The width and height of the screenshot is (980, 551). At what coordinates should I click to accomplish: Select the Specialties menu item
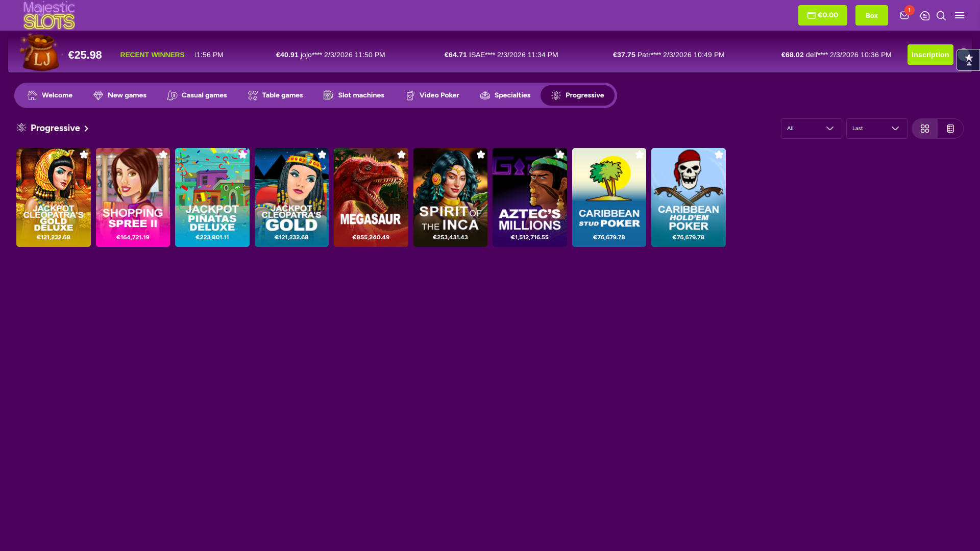(x=512, y=95)
